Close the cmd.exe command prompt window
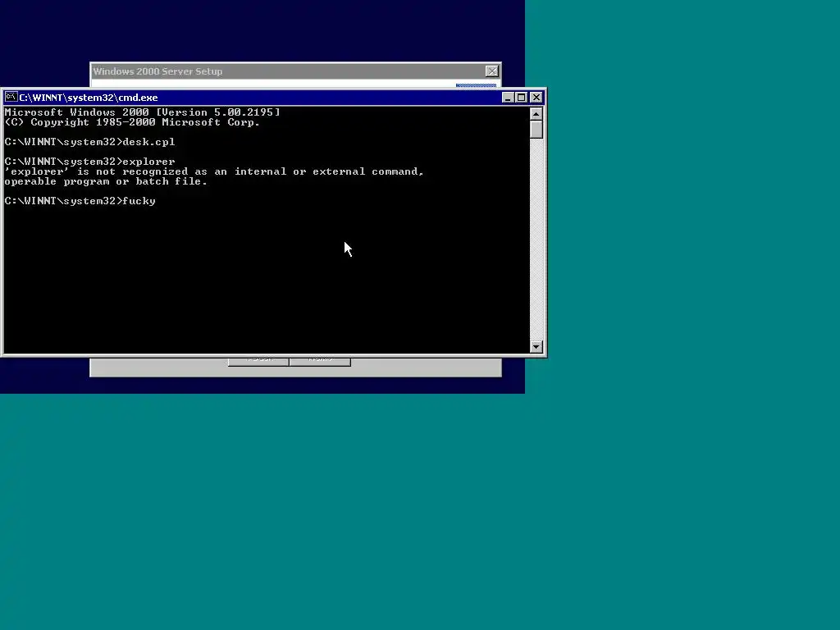Viewport: 840px width, 630px height. [x=536, y=98]
